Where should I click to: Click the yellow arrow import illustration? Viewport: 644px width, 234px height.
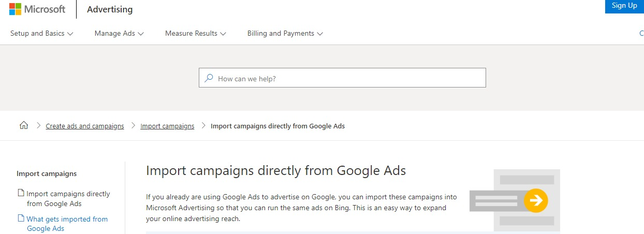[535, 200]
